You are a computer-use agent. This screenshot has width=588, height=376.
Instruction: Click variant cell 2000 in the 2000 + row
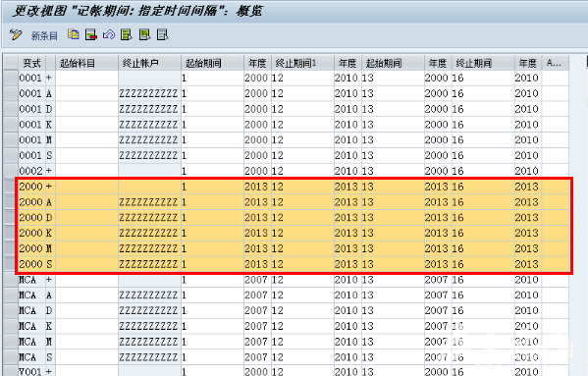pyautogui.click(x=31, y=187)
